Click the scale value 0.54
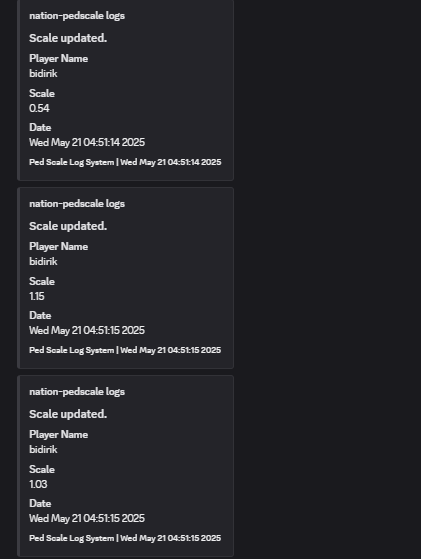 click(x=39, y=108)
